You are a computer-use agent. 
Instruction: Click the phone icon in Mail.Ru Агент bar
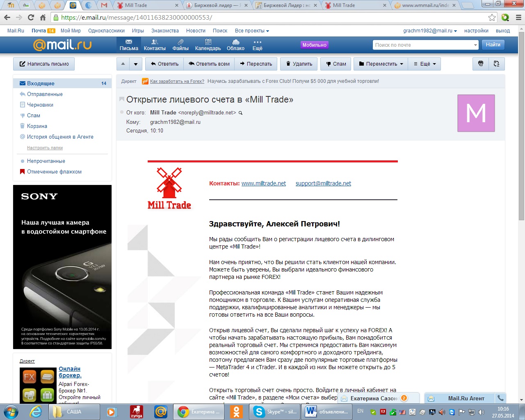500,398
